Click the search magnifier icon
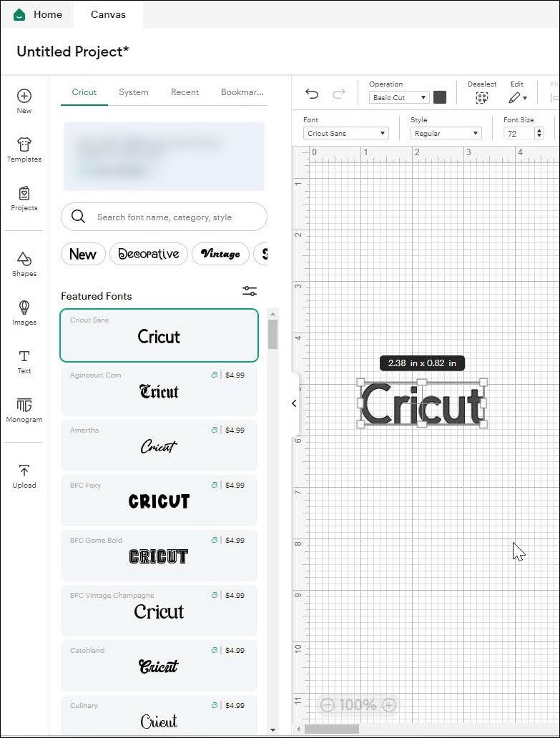The height and width of the screenshot is (738, 560). (78, 217)
